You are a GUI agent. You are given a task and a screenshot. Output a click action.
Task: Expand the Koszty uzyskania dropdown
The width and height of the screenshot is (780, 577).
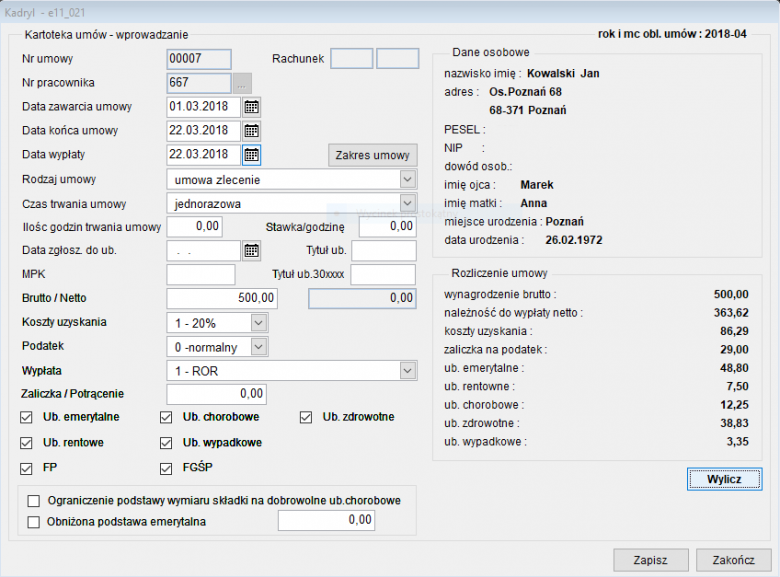coord(259,323)
